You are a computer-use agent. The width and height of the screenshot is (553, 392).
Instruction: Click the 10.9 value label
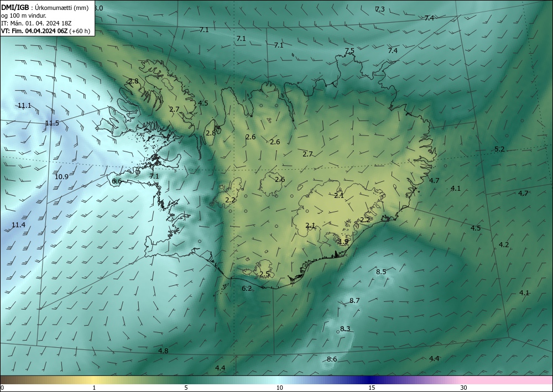pos(62,176)
